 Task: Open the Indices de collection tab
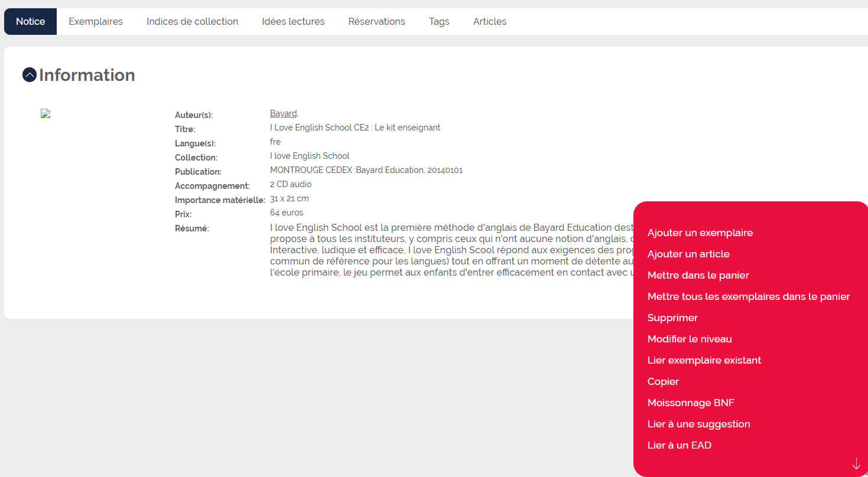pyautogui.click(x=192, y=21)
